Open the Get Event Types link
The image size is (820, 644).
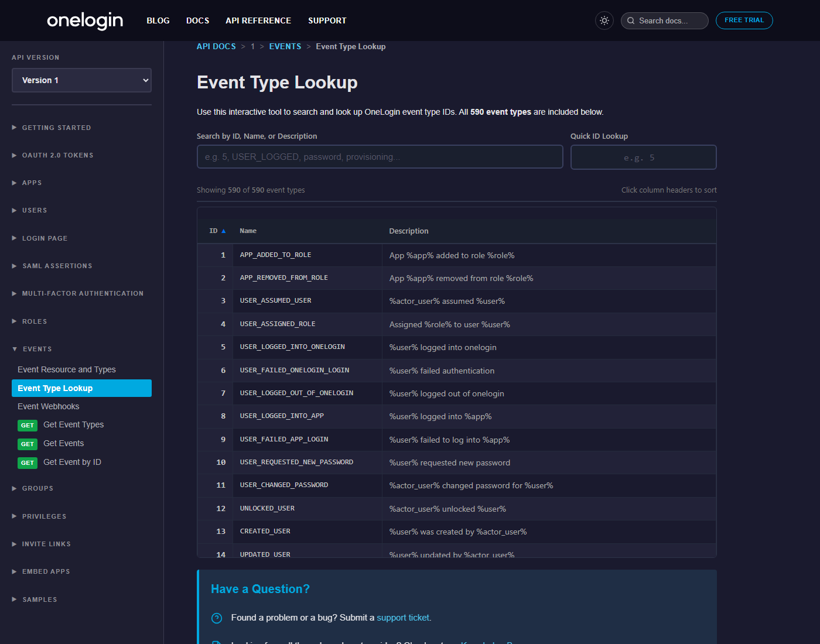(73, 424)
